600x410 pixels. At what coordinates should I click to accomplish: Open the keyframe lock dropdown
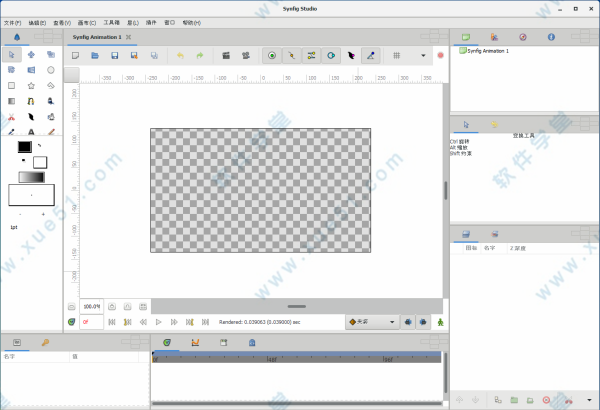372,322
